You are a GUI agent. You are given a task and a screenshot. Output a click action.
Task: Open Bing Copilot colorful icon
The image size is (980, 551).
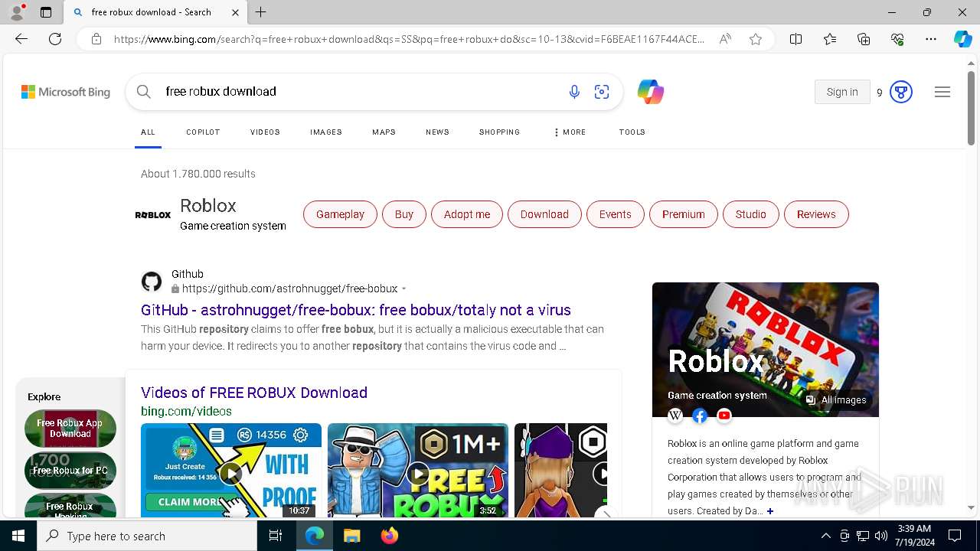[x=651, y=92]
